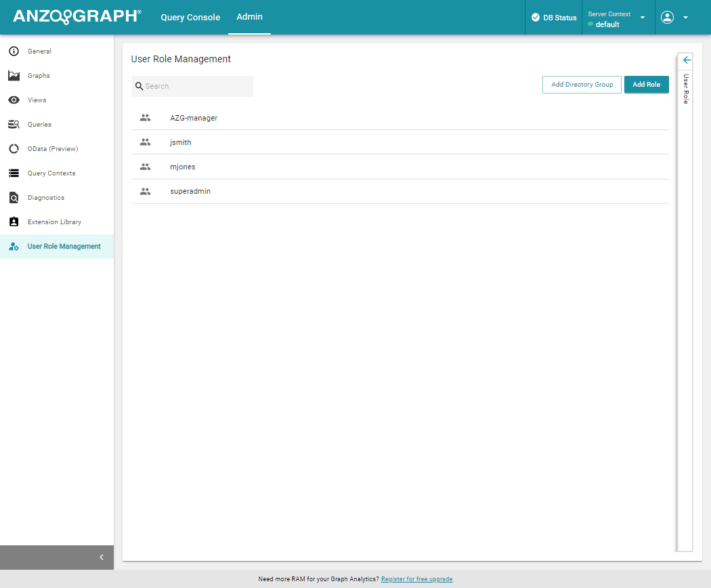This screenshot has height=588, width=711.
Task: Collapse the left sidebar with chevron
Action: [102, 558]
